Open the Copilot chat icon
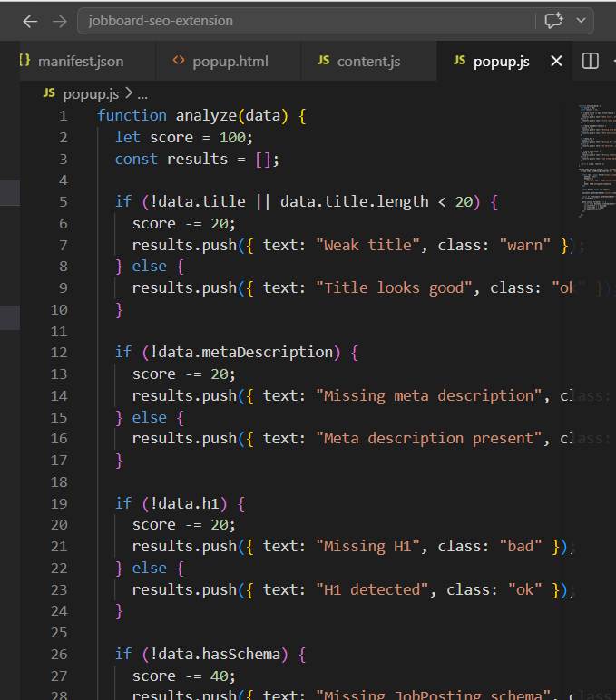This screenshot has height=700, width=616. click(x=552, y=21)
